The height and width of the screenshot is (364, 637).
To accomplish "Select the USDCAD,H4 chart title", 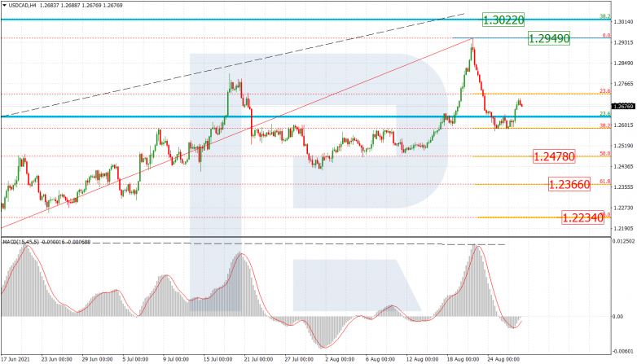I will pyautogui.click(x=22, y=5).
